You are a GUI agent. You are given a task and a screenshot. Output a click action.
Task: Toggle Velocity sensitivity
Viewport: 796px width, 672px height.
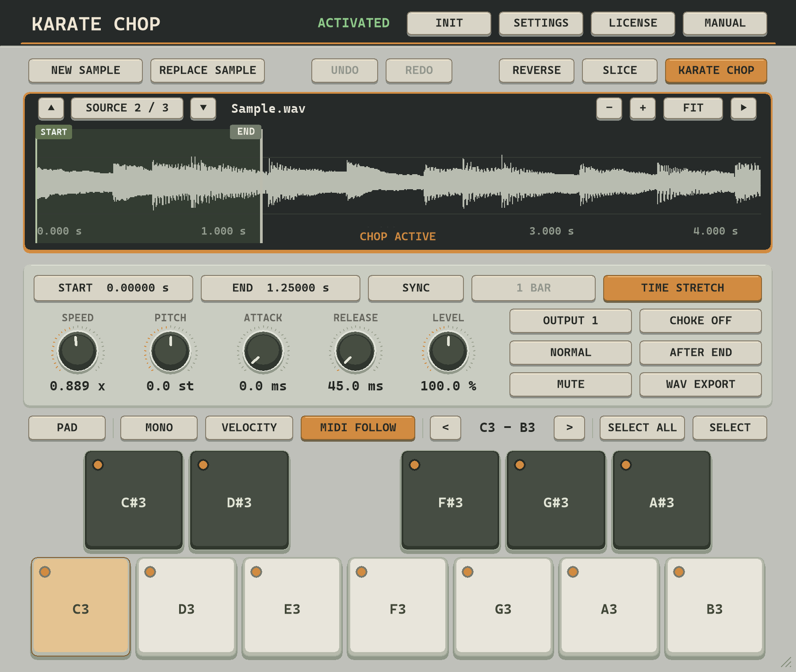(249, 428)
